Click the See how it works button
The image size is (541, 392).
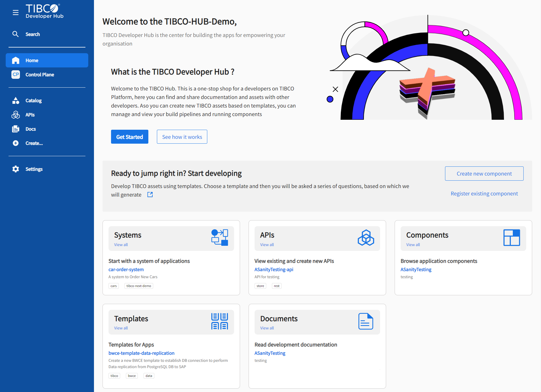182,137
